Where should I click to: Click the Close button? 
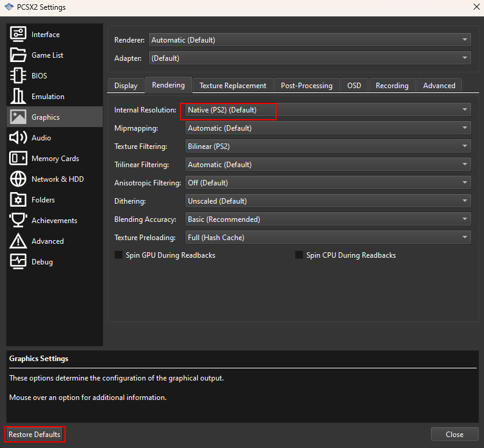pyautogui.click(x=455, y=435)
